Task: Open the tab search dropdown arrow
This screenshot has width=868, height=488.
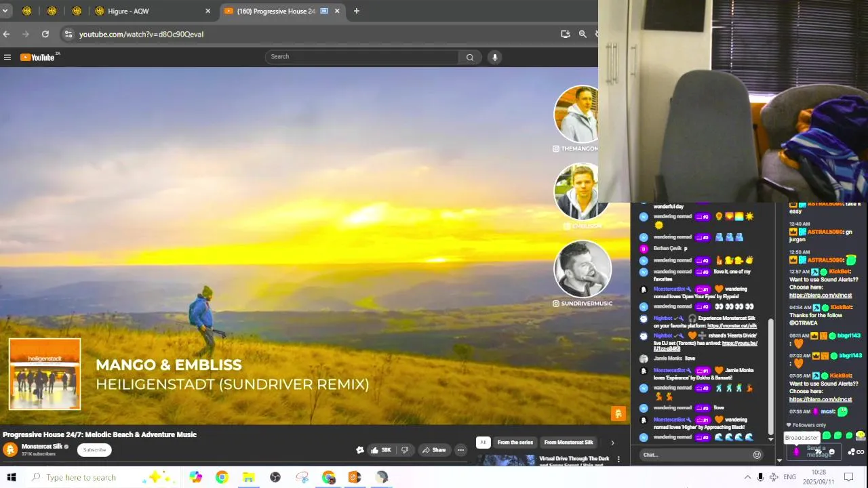Action: [5, 11]
